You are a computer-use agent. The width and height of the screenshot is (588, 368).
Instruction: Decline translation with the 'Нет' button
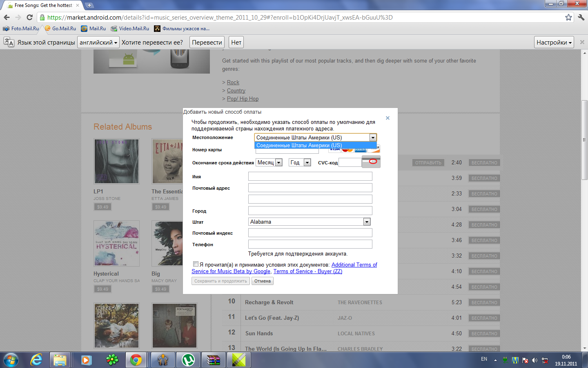click(x=236, y=42)
